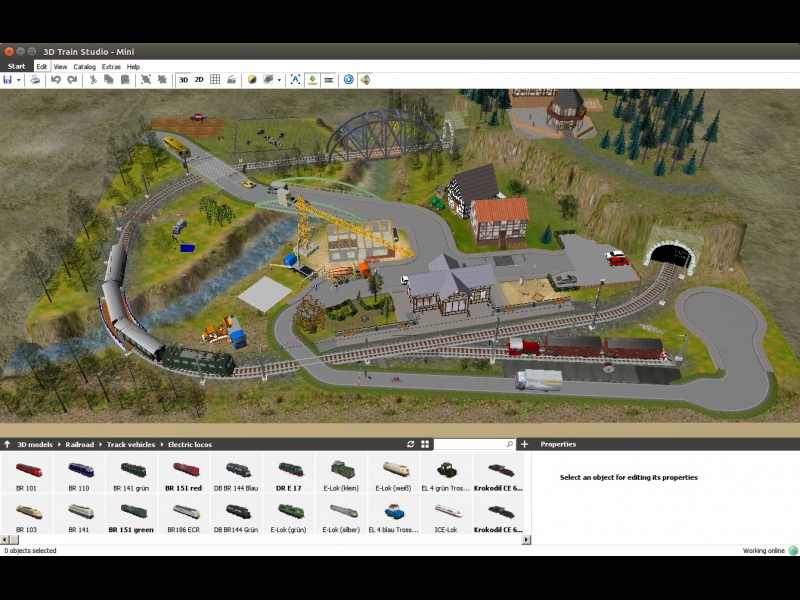800x600 pixels.
Task: Open the Catalog menu
Action: 85,66
